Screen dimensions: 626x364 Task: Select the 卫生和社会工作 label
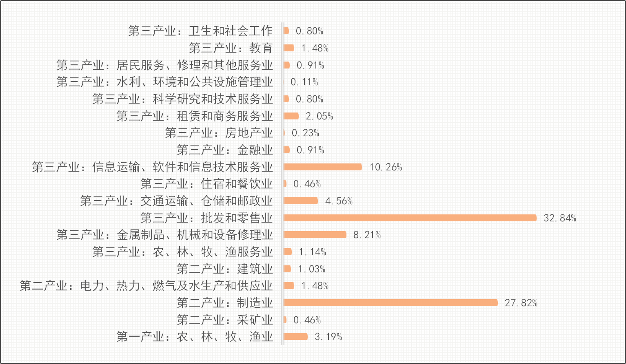click(200, 31)
